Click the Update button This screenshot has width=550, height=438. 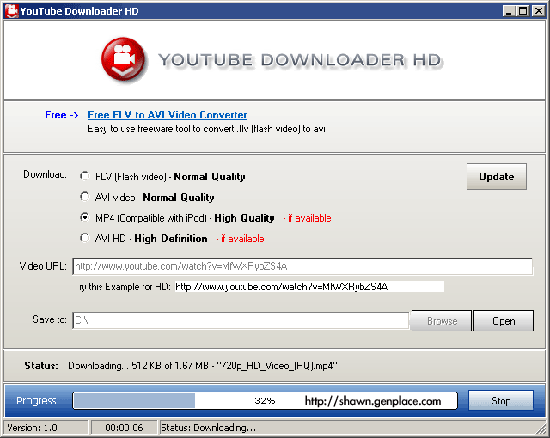pyautogui.click(x=496, y=176)
